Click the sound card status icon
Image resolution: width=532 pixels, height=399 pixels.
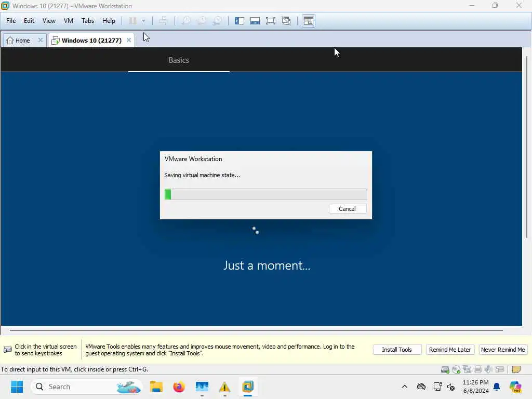pos(488,369)
